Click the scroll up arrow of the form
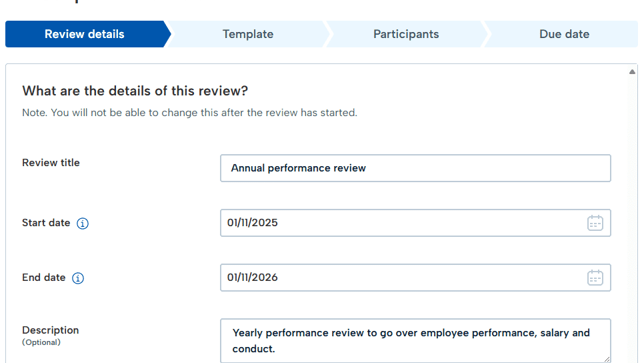644x363 pixels. tap(632, 72)
